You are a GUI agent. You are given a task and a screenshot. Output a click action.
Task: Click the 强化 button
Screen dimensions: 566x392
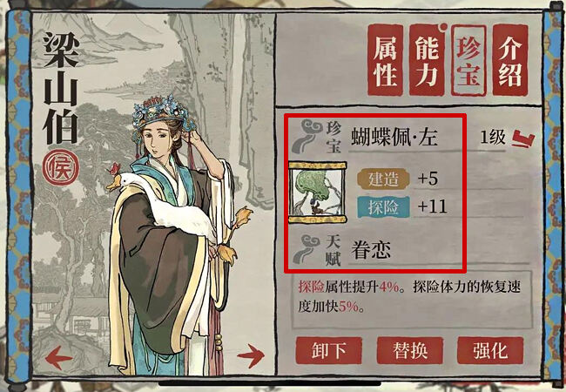point(490,350)
